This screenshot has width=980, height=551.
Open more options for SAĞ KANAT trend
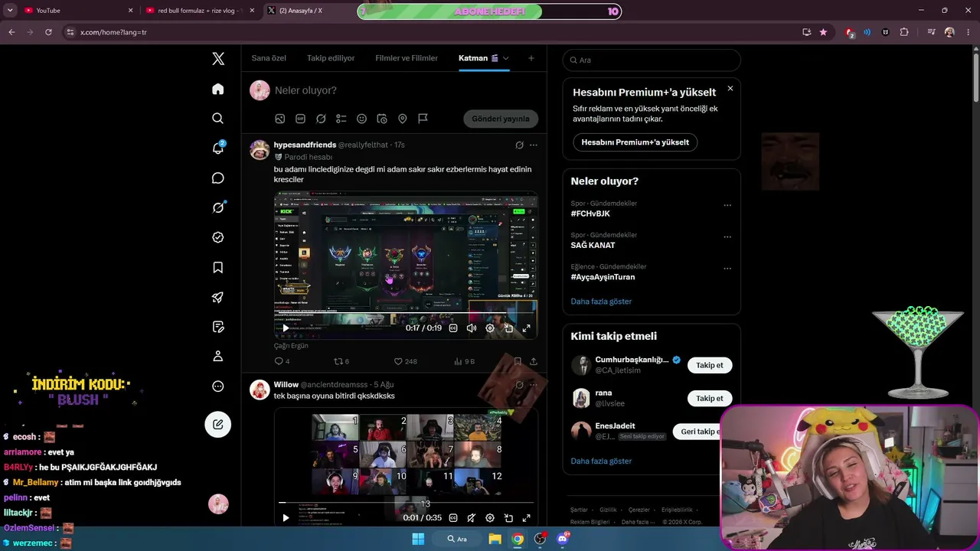[727, 237]
